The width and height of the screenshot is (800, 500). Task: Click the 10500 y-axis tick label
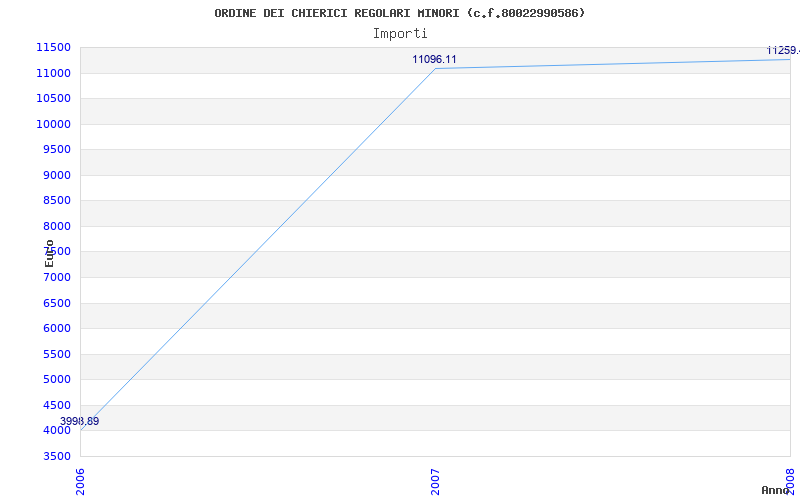click(x=53, y=98)
